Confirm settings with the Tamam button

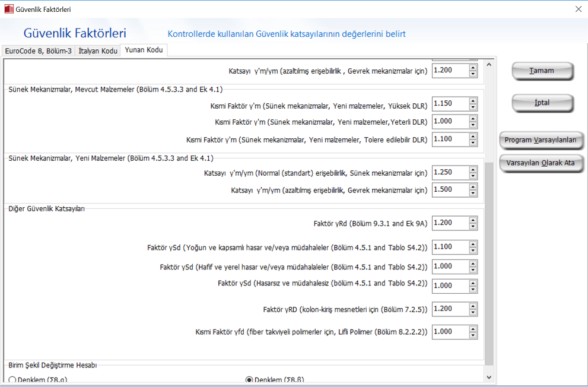[x=542, y=71]
